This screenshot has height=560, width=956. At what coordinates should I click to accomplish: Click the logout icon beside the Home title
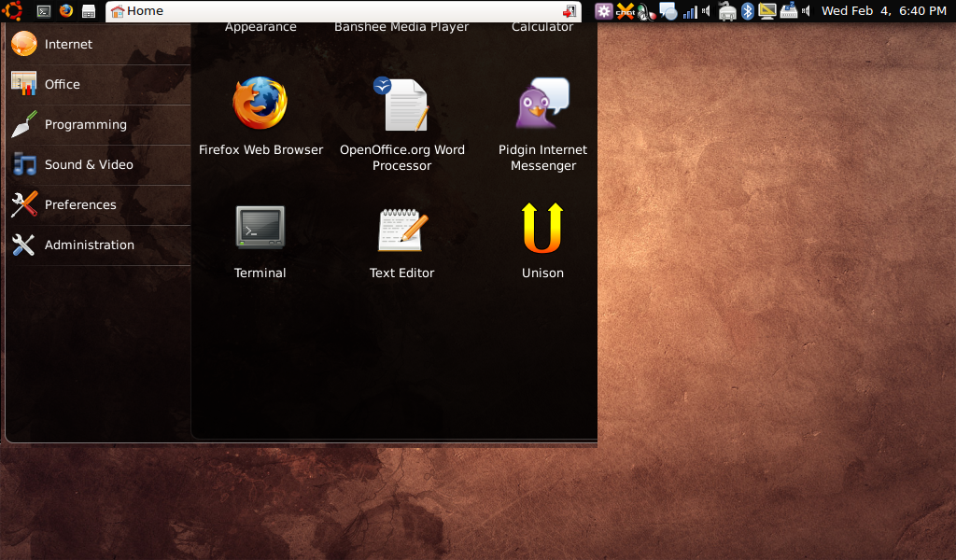click(569, 11)
